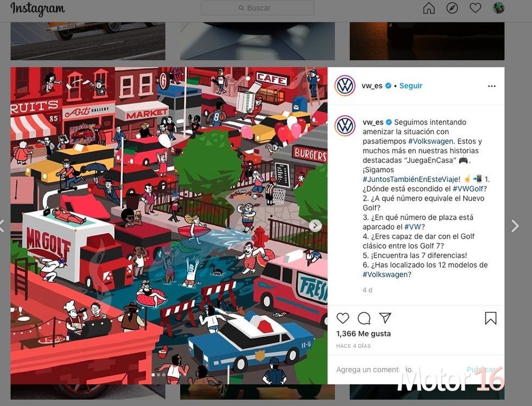Screen dimensions: 532x406
Task: Focus the Agrega un comentario field
Action: click(397, 369)
